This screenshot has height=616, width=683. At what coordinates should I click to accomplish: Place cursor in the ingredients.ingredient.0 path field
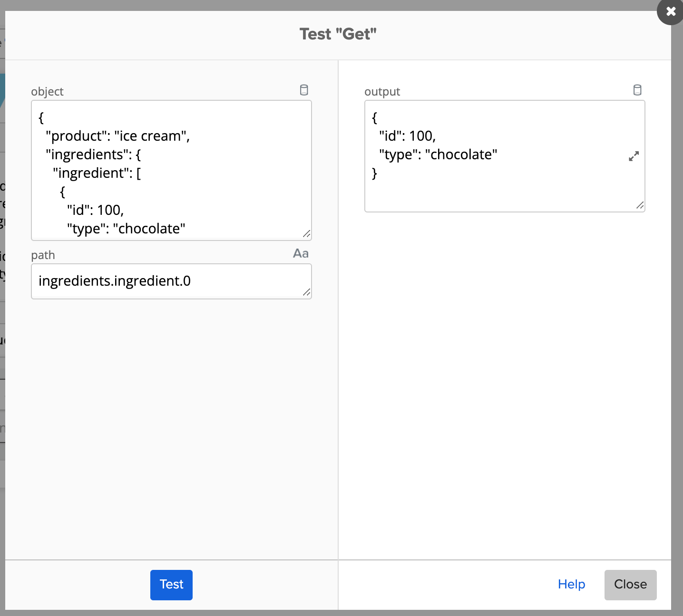coord(171,281)
